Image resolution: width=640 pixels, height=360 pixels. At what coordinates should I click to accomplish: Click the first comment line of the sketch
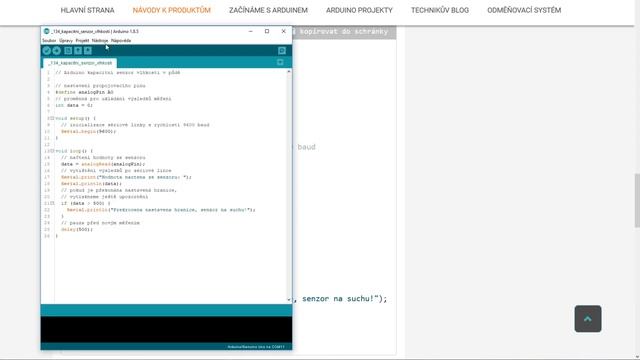[118, 73]
